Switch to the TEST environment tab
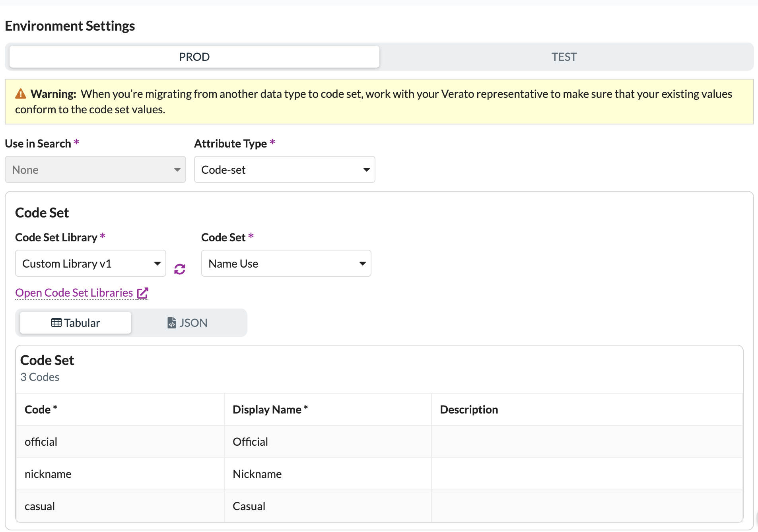The image size is (758, 532). click(564, 57)
